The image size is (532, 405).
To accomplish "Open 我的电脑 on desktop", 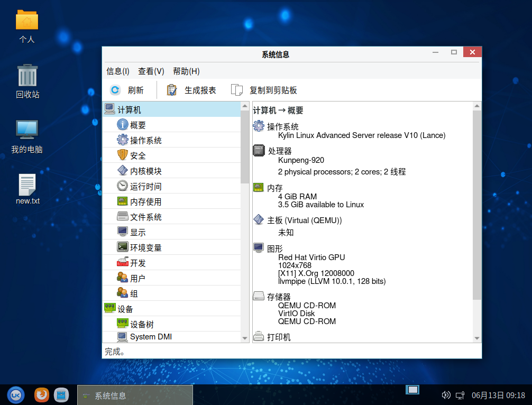I will click(27, 136).
